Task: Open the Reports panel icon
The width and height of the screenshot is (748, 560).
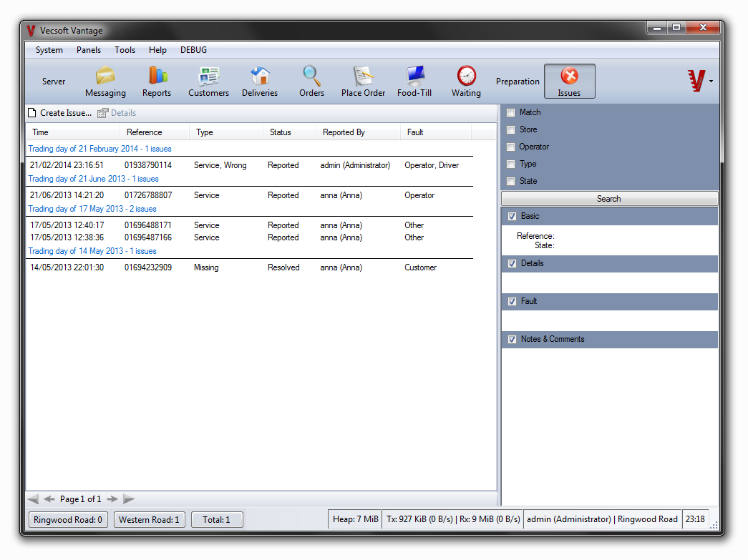Action: pyautogui.click(x=157, y=76)
